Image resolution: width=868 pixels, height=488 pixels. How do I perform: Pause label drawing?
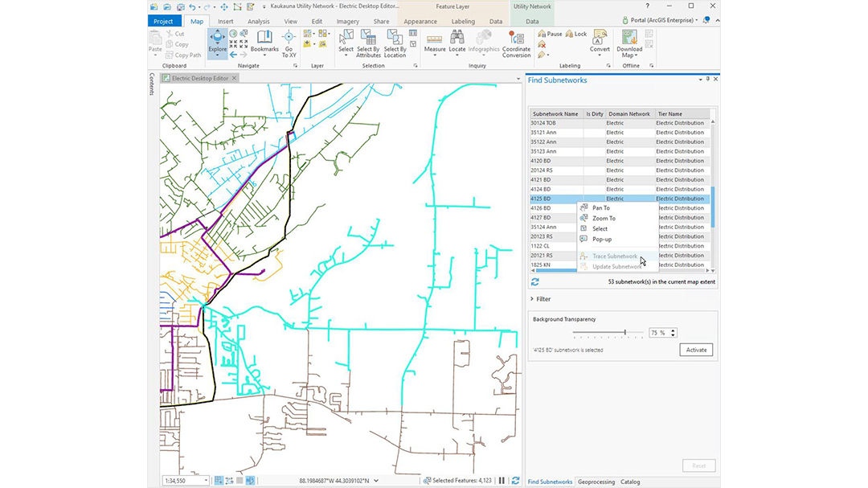(550, 34)
